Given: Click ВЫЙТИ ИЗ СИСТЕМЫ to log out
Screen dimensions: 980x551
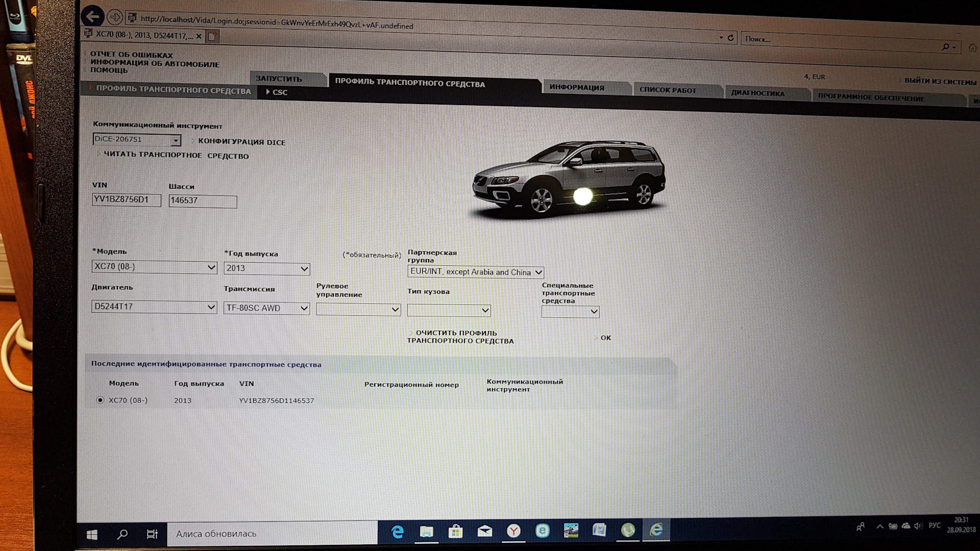Looking at the screenshot, I should pyautogui.click(x=940, y=82).
